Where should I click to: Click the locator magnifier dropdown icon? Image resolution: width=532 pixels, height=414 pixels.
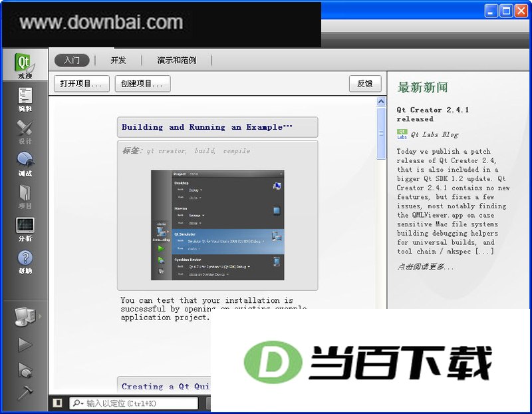[x=78, y=403]
